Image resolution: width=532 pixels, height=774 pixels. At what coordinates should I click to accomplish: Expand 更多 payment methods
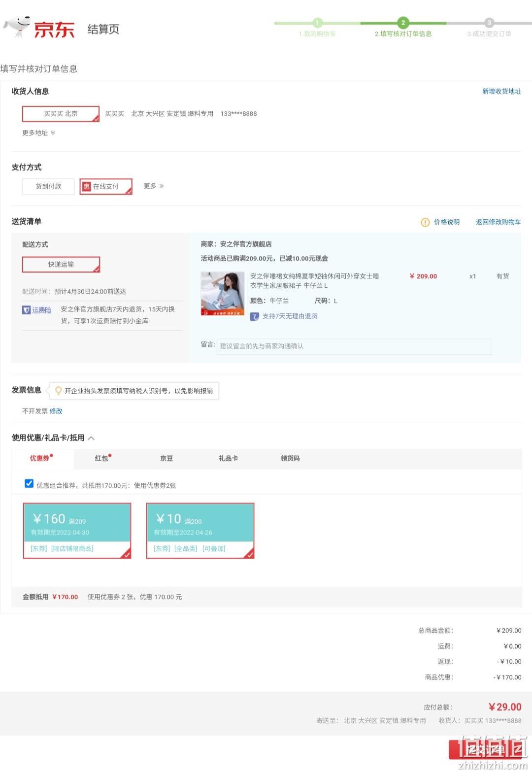click(154, 186)
